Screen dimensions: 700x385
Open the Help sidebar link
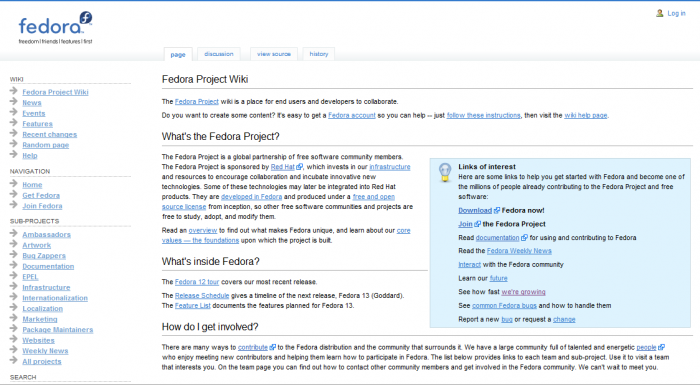30,155
